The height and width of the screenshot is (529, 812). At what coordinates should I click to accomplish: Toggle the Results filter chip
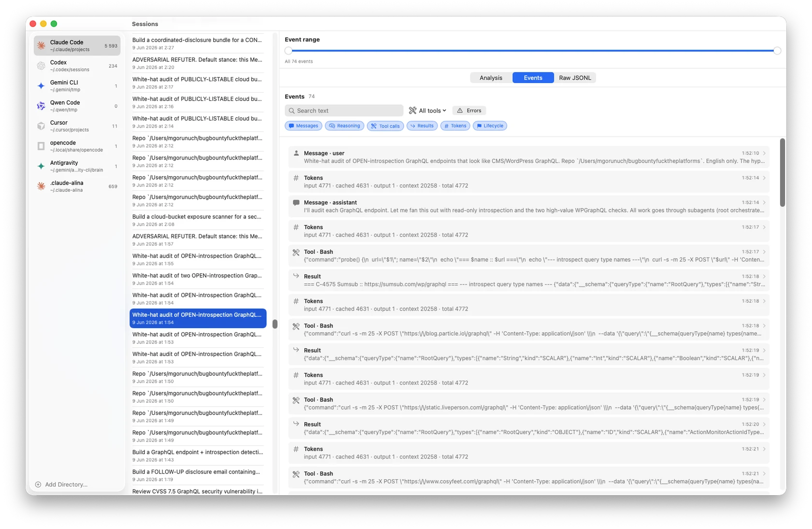tap(422, 126)
